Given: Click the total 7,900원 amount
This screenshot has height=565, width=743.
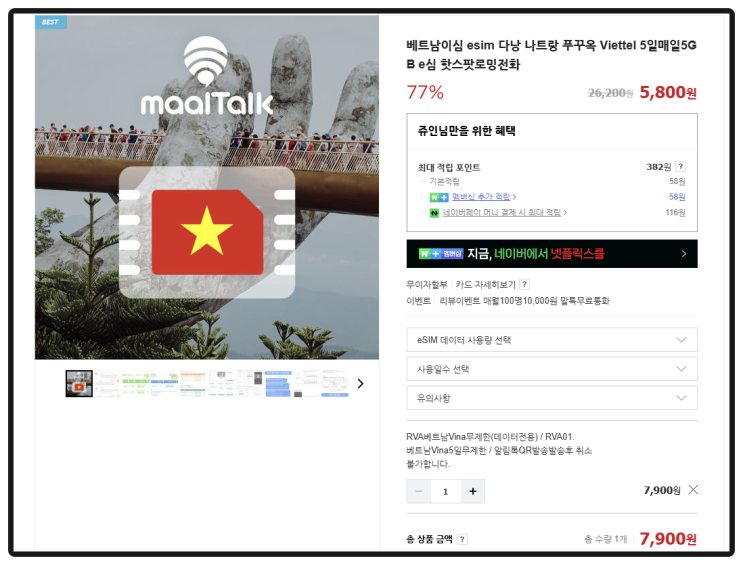Looking at the screenshot, I should 668,539.
